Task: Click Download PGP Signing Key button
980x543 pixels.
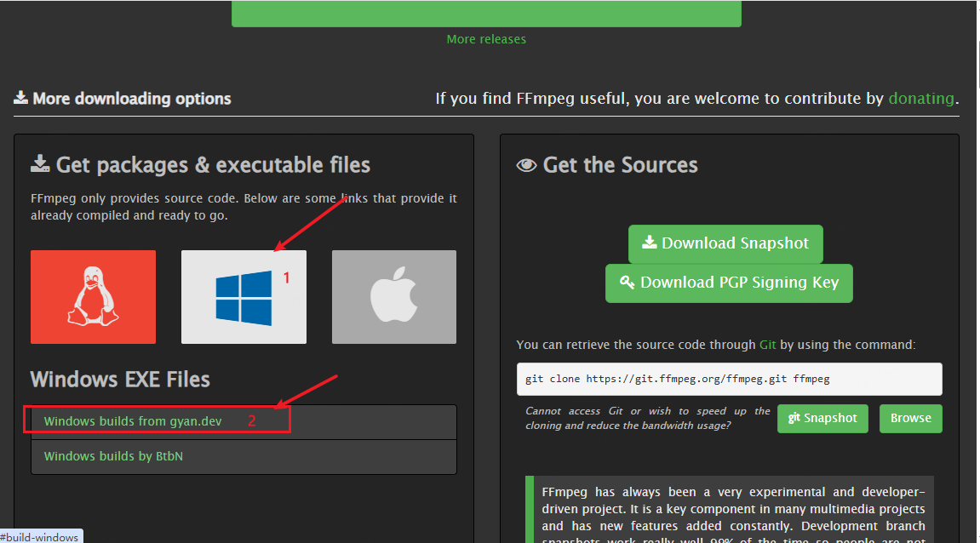Action: click(729, 283)
